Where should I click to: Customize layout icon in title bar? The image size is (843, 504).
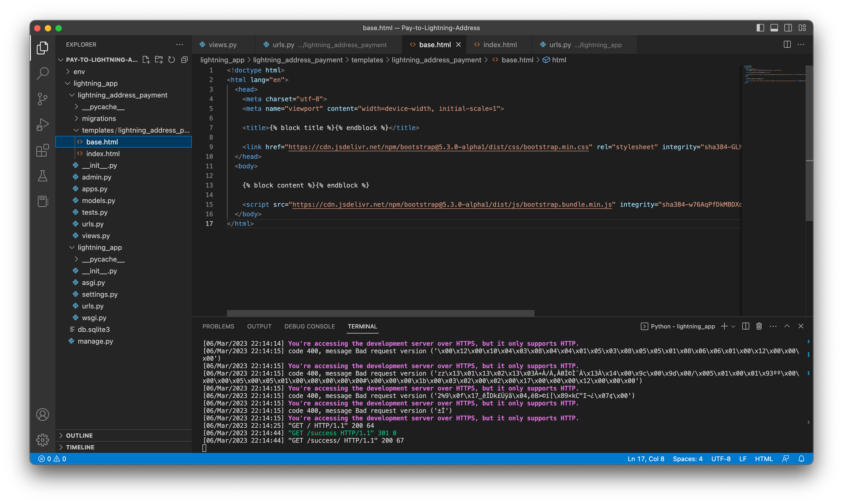[x=802, y=28]
